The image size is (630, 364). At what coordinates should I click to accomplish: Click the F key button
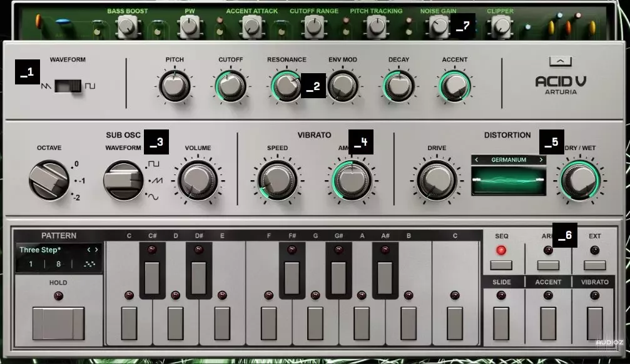pyautogui.click(x=269, y=323)
